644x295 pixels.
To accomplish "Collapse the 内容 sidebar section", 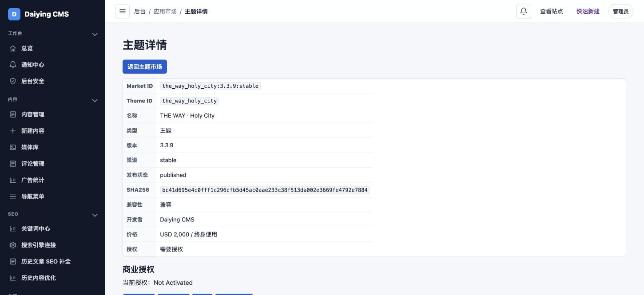I will pyautogui.click(x=95, y=100).
